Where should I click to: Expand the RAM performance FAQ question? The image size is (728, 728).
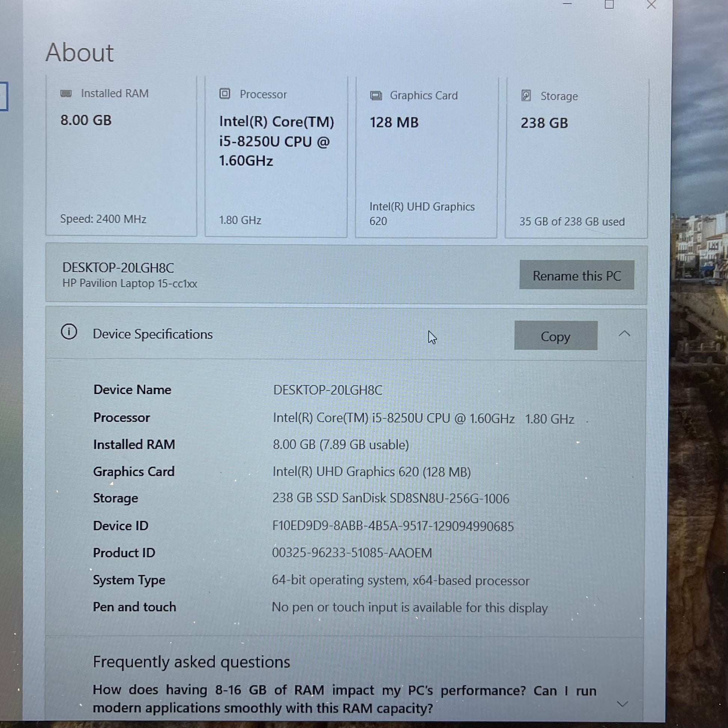tap(623, 704)
